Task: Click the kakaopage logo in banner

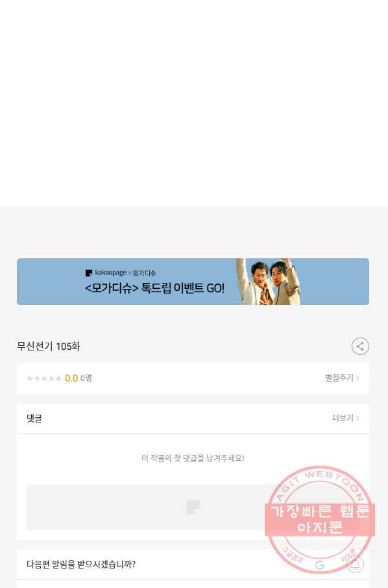Action: (106, 273)
